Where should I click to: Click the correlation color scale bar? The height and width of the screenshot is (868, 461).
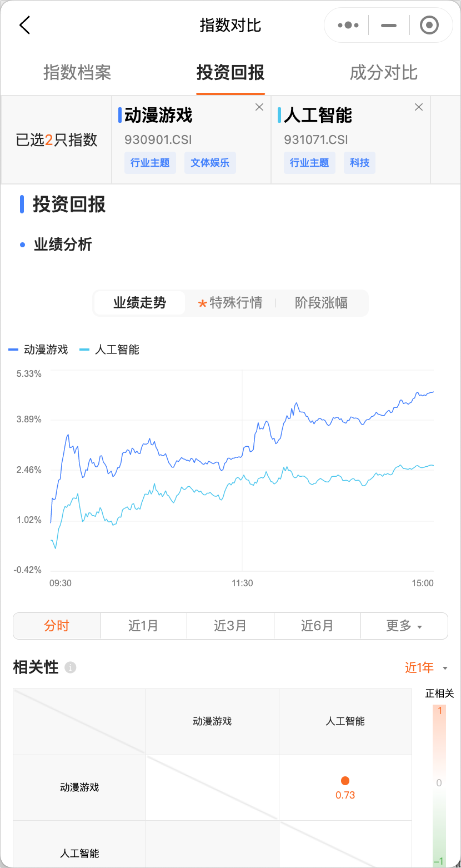438,784
